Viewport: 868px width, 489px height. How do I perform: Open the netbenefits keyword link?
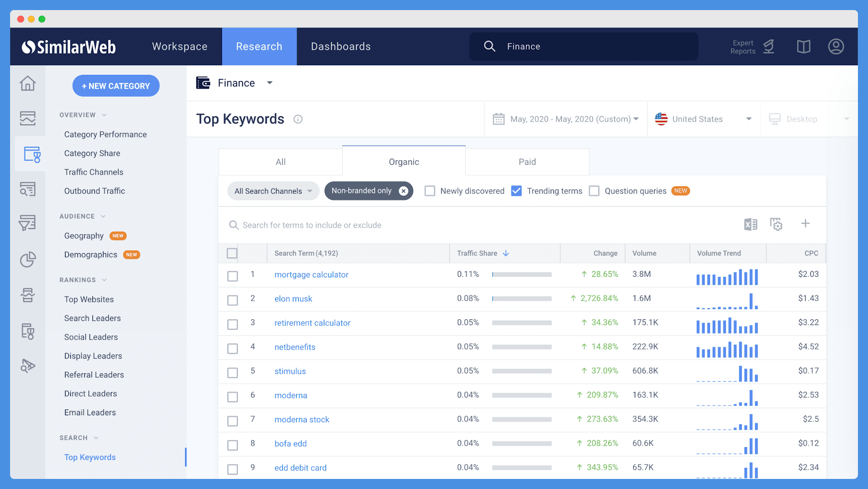pos(295,347)
